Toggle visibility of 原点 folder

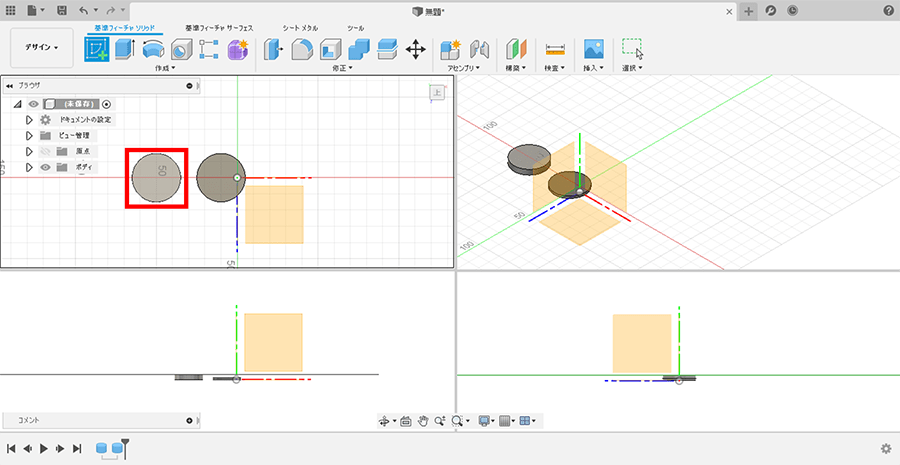45,151
